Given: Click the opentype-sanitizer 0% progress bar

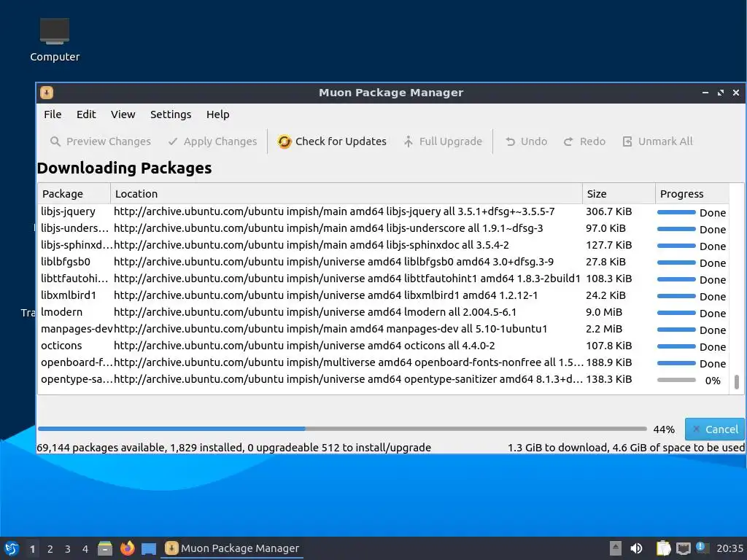Looking at the screenshot, I should pos(676,380).
